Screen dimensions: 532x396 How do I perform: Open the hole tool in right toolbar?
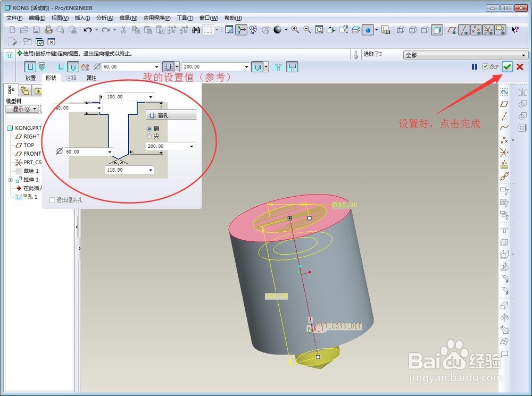[x=504, y=231]
